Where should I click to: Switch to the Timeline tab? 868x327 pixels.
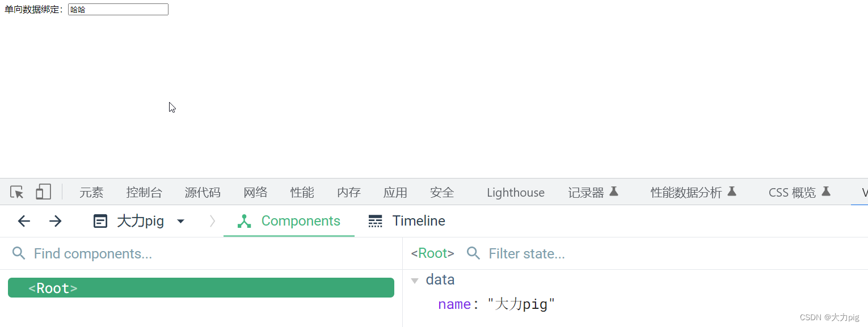pyautogui.click(x=418, y=221)
